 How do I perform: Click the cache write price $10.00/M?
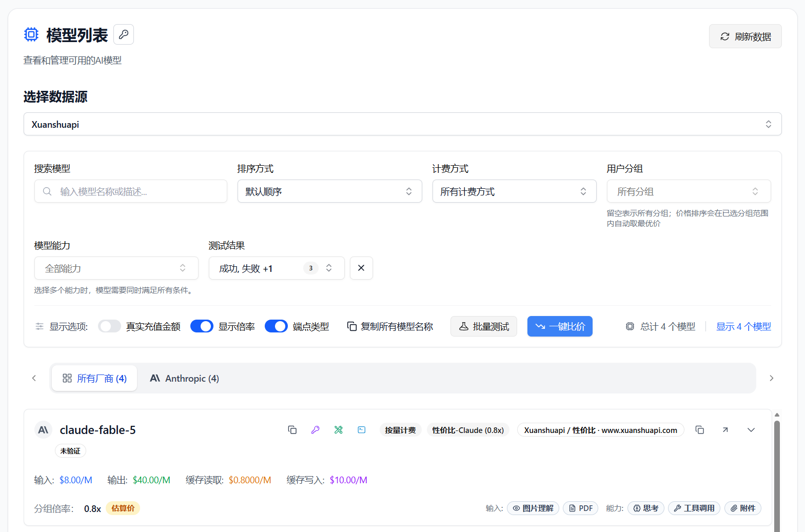pos(348,480)
